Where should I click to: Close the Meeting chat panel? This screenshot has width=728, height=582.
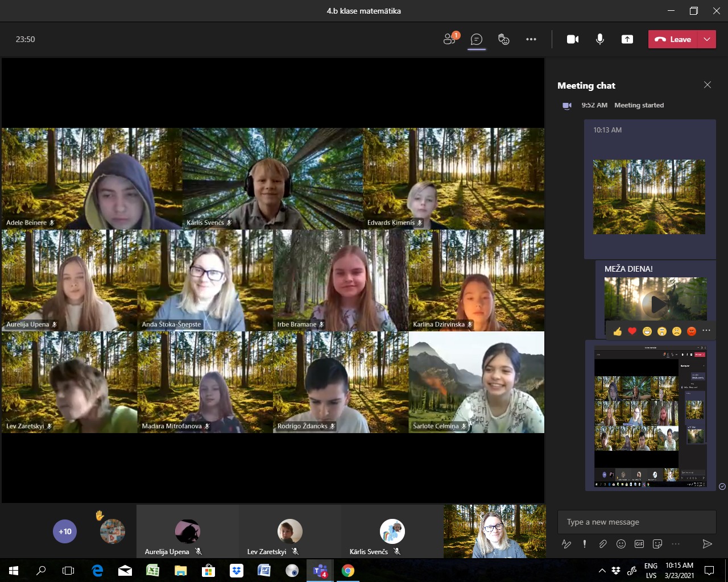tap(708, 85)
